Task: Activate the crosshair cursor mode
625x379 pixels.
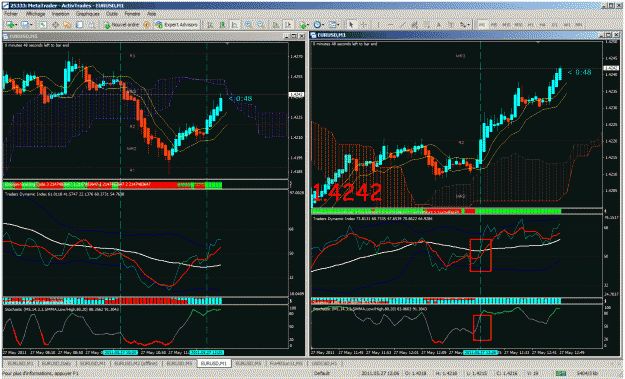Action: [x=363, y=25]
